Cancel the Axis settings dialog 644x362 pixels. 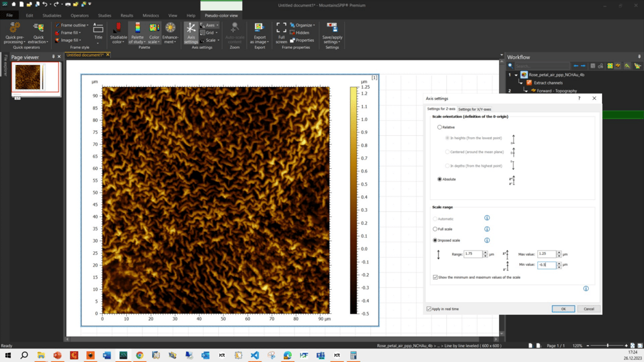[x=589, y=309]
